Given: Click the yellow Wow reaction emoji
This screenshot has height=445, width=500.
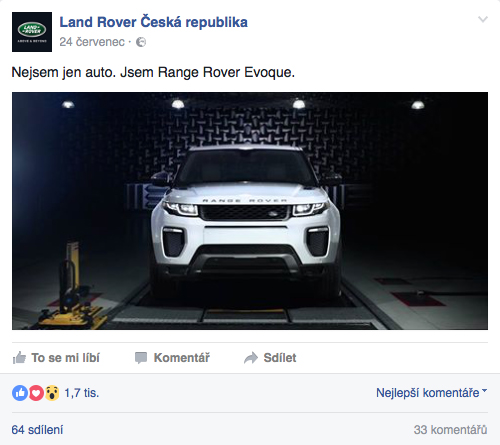Looking at the screenshot, I should tap(52, 393).
